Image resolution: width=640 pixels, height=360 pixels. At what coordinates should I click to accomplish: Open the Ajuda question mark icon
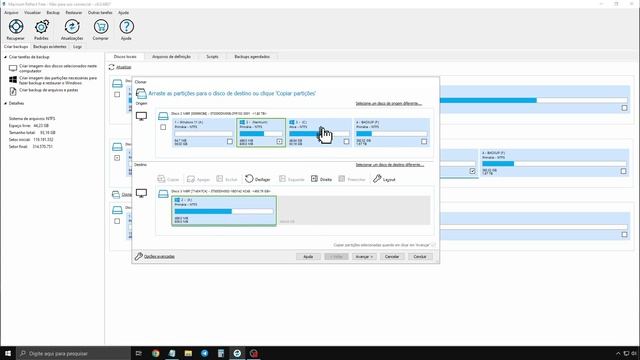[127, 27]
